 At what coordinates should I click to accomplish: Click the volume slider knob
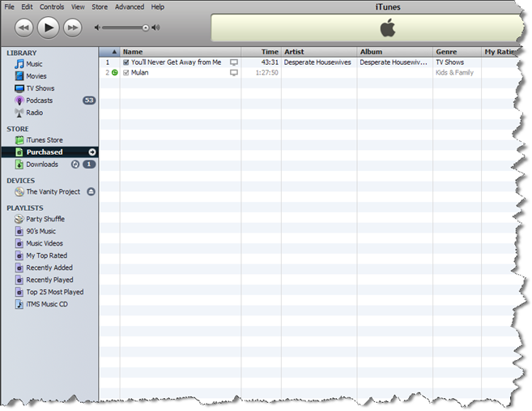point(145,28)
